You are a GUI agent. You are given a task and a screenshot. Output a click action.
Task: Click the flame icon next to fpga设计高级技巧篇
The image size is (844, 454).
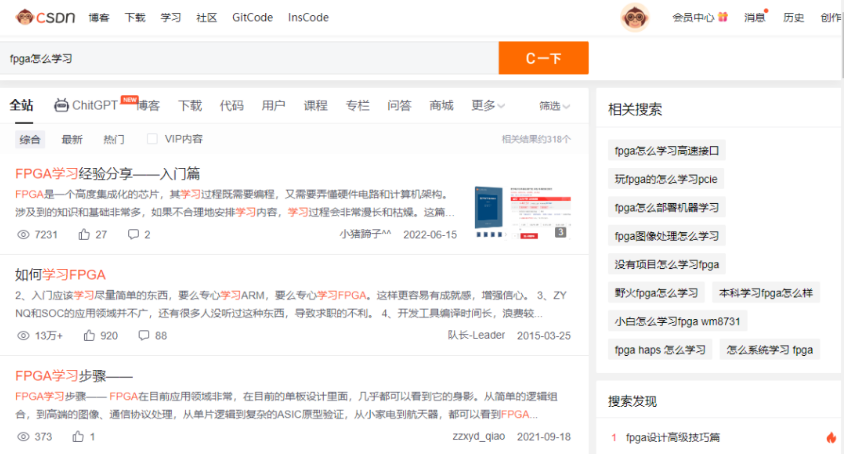(x=831, y=437)
